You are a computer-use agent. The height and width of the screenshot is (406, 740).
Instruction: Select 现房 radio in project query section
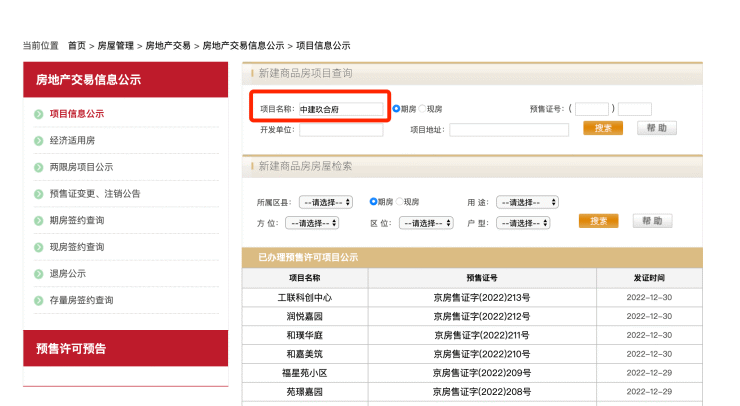pos(422,109)
